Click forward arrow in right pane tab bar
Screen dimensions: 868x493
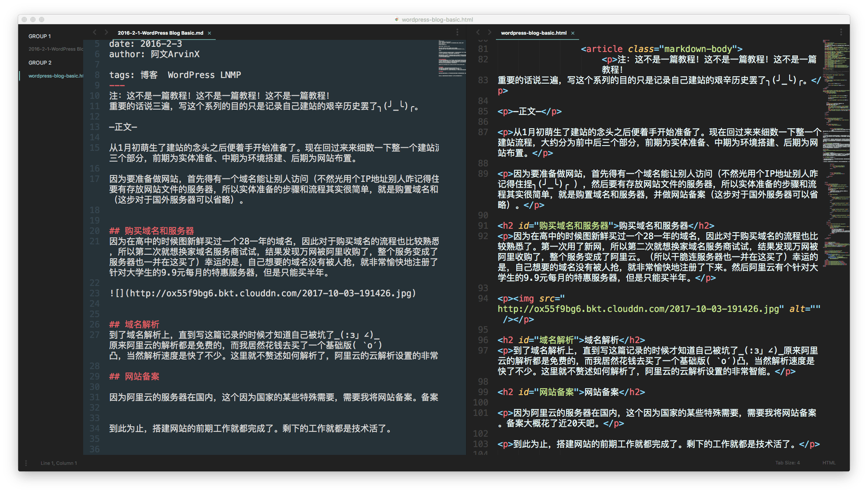point(489,32)
